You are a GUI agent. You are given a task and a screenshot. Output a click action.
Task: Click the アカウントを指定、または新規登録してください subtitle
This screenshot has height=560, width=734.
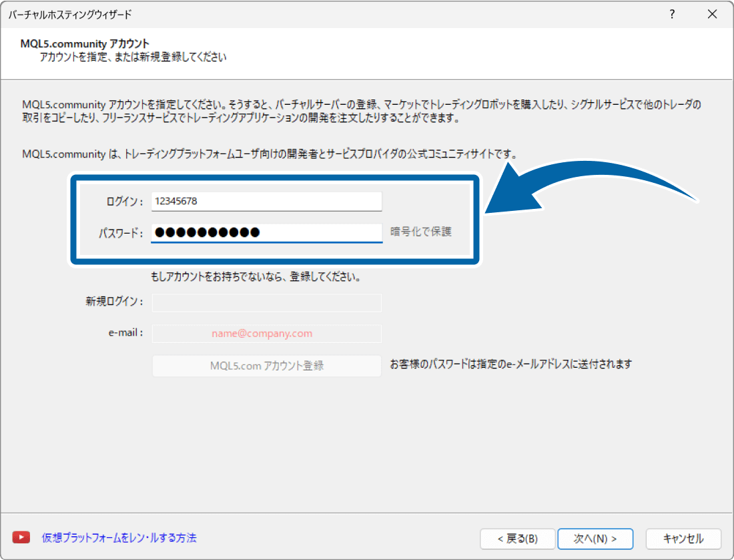133,57
